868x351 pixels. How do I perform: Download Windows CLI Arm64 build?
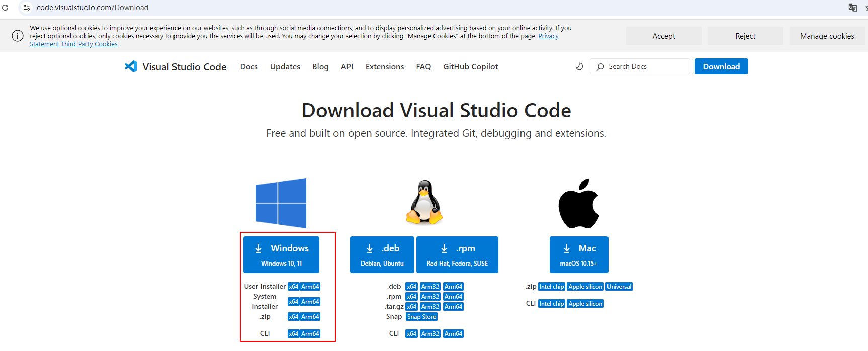(x=310, y=334)
